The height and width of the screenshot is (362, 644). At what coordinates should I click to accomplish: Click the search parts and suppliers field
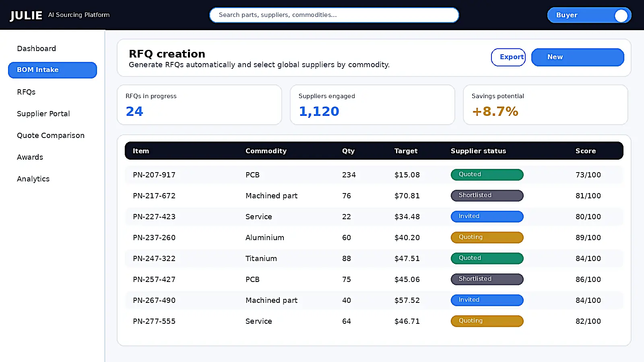click(x=334, y=15)
